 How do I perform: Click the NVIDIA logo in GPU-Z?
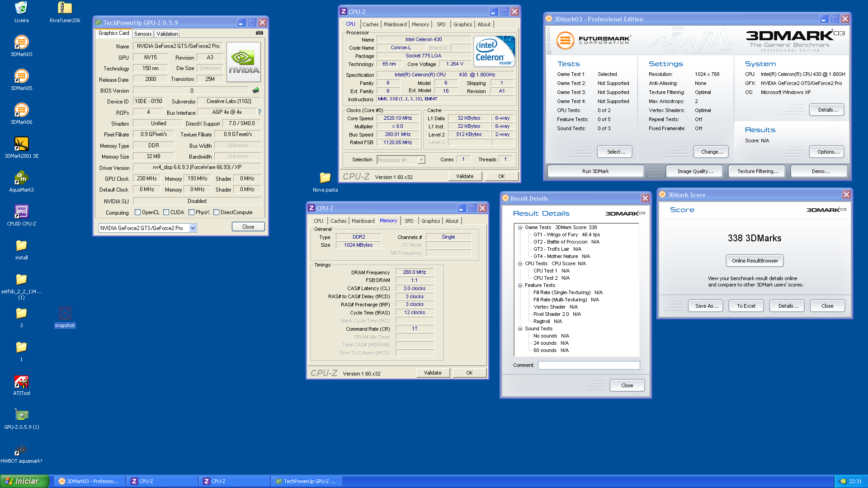pos(244,62)
